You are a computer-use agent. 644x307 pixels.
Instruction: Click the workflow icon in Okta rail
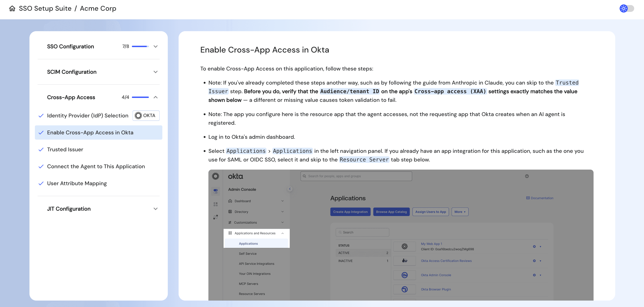pos(216,217)
